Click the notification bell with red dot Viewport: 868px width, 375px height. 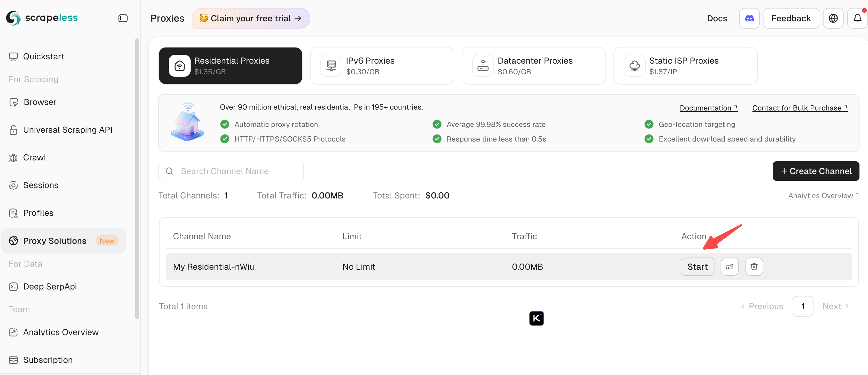857,18
